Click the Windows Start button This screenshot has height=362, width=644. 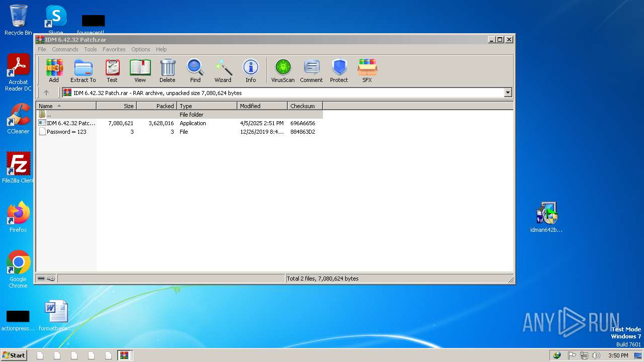click(x=14, y=355)
